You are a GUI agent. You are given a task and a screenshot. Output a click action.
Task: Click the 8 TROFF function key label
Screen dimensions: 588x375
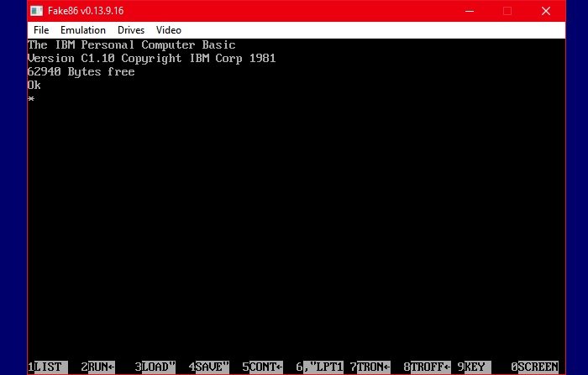point(427,367)
